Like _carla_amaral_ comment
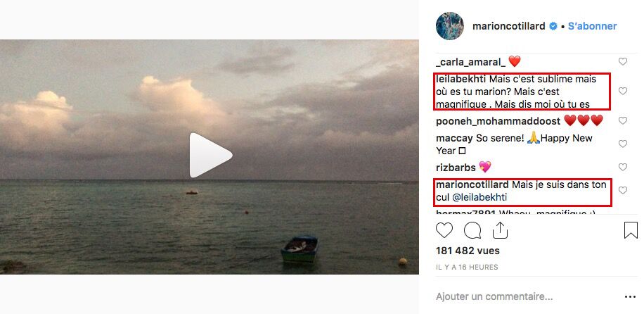 tap(623, 62)
